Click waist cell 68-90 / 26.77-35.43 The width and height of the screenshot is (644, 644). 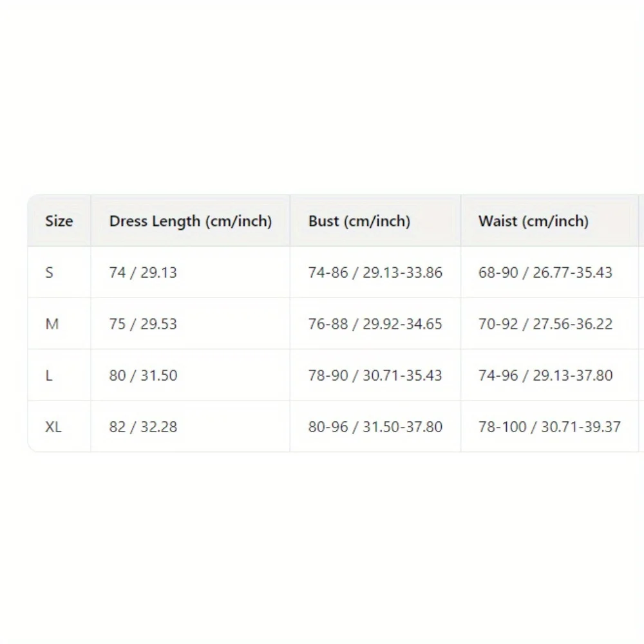click(545, 272)
